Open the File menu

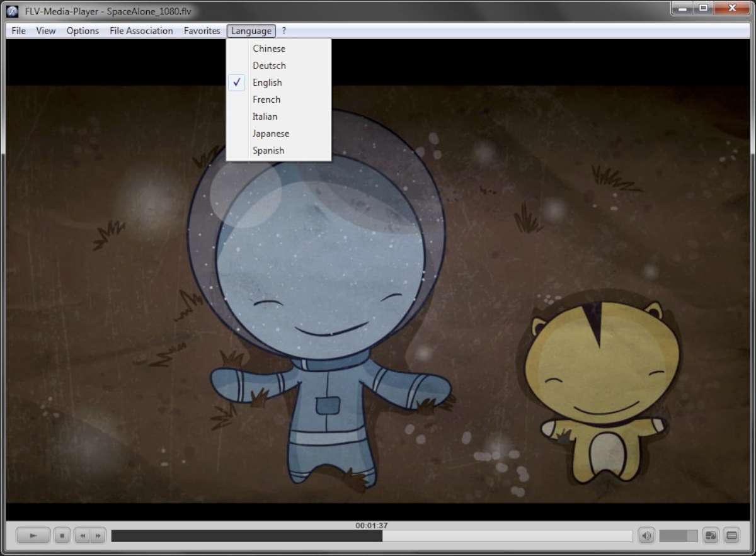18,31
